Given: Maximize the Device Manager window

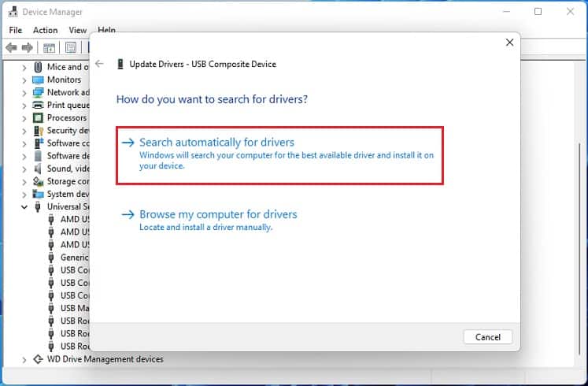Looking at the screenshot, I should [x=538, y=12].
